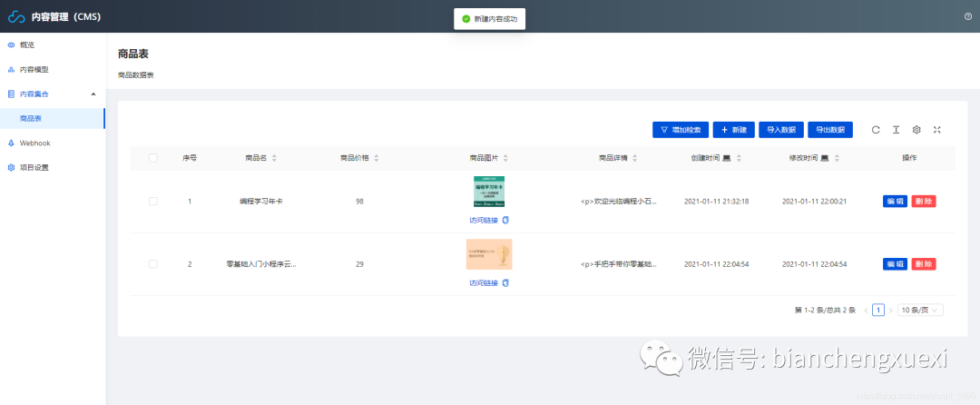Click product name 零基础入门小程序云...

coord(260,264)
